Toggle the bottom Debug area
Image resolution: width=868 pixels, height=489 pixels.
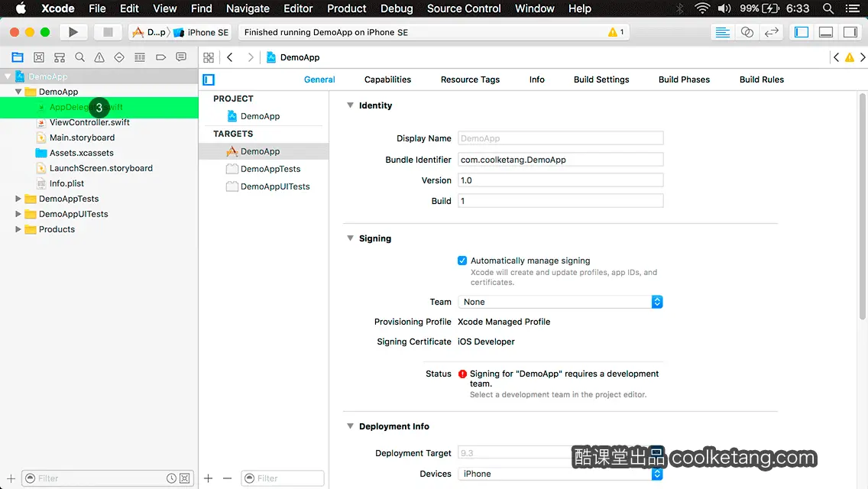click(x=826, y=32)
